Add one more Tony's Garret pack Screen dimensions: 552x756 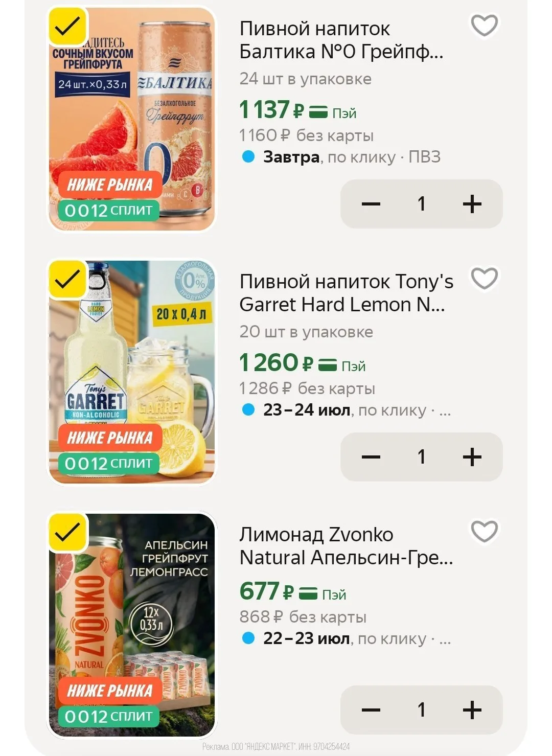(472, 457)
